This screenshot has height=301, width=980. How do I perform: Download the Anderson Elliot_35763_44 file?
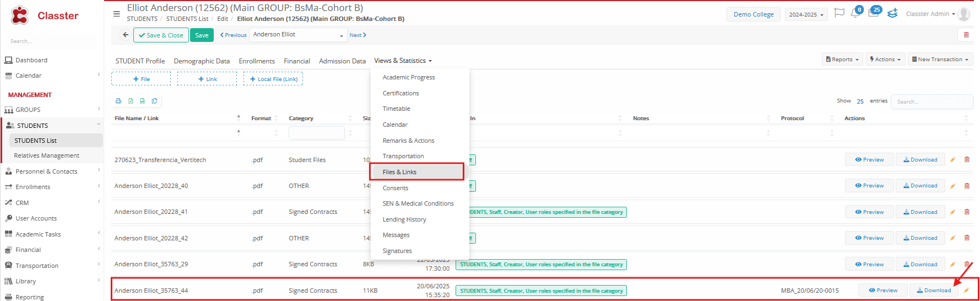(934, 291)
